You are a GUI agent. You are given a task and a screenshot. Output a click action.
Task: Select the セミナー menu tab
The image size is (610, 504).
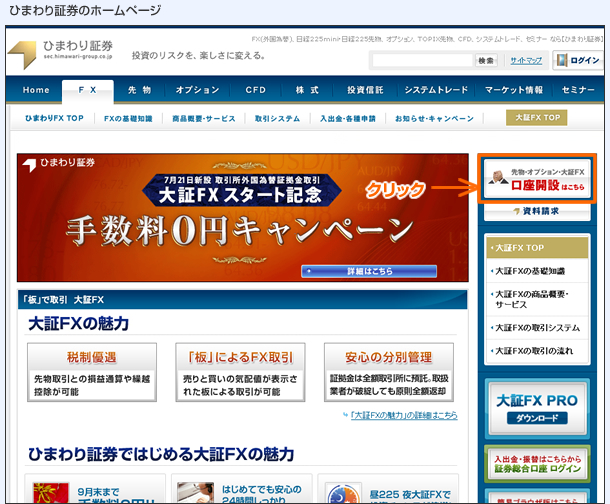pyautogui.click(x=578, y=90)
